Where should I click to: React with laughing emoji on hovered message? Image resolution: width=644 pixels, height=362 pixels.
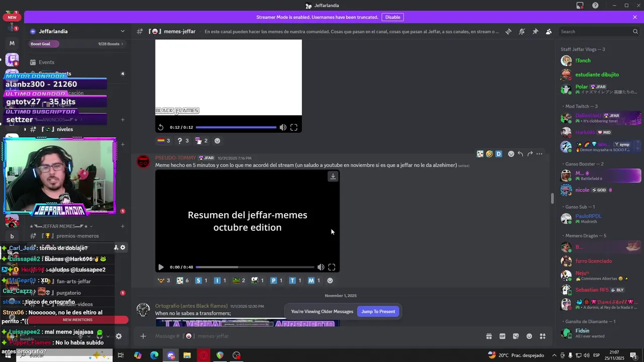click(x=489, y=154)
